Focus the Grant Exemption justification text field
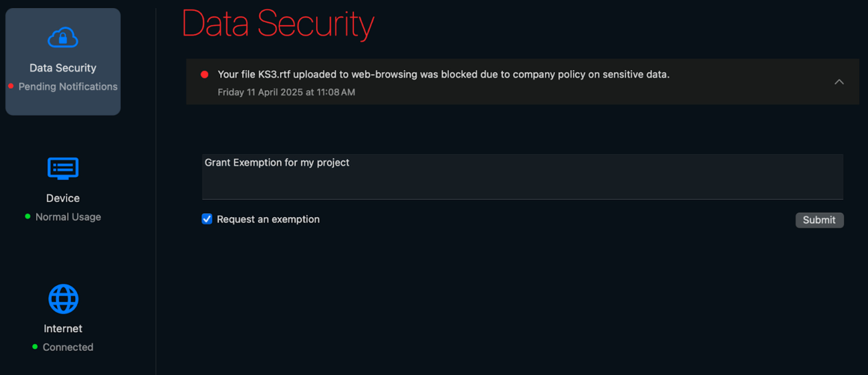 522,177
